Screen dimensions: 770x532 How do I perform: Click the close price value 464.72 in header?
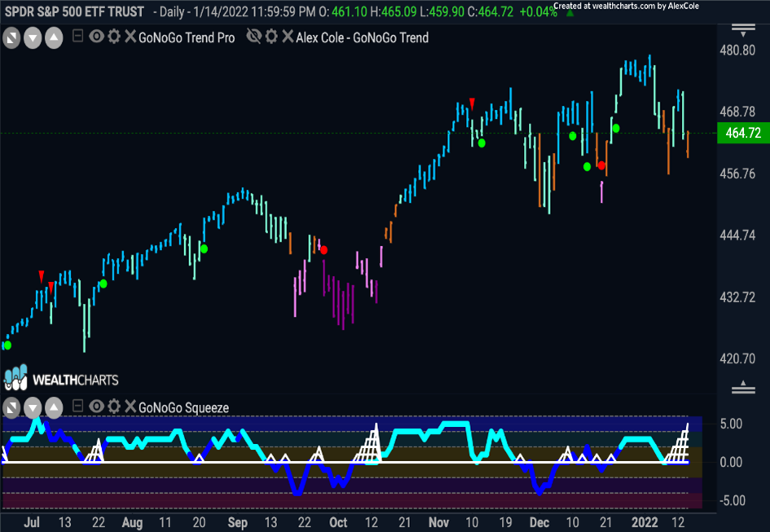pos(495,11)
